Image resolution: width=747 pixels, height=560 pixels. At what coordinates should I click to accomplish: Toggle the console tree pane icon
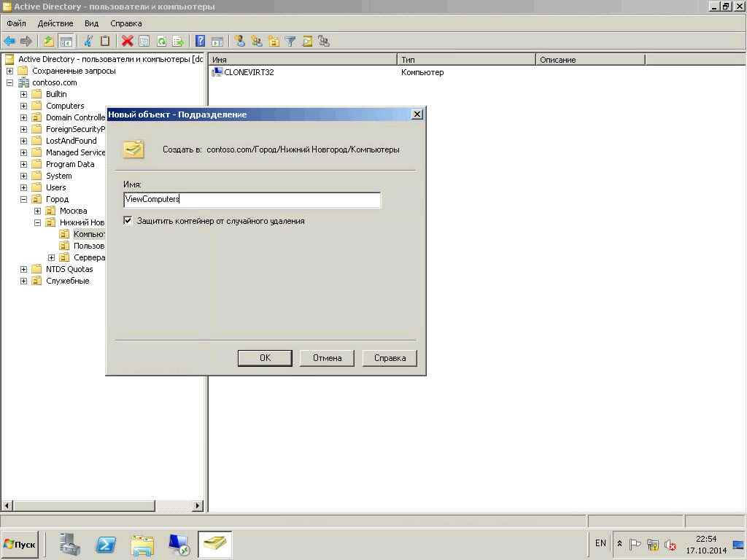coord(66,42)
